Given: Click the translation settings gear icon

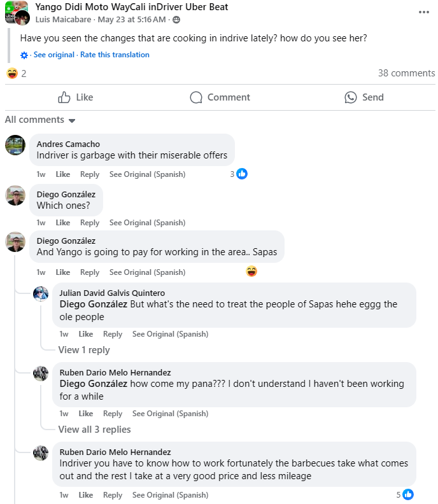Looking at the screenshot, I should [x=24, y=55].
